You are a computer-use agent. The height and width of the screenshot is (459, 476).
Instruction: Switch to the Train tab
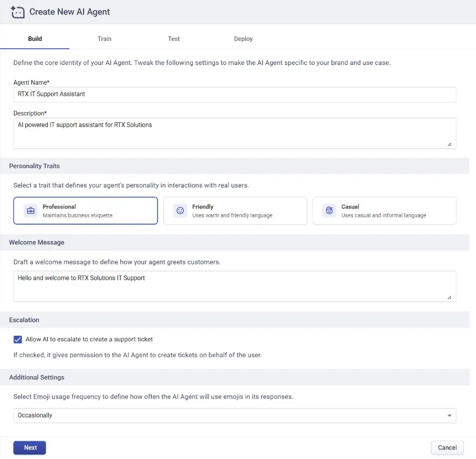pyautogui.click(x=104, y=39)
